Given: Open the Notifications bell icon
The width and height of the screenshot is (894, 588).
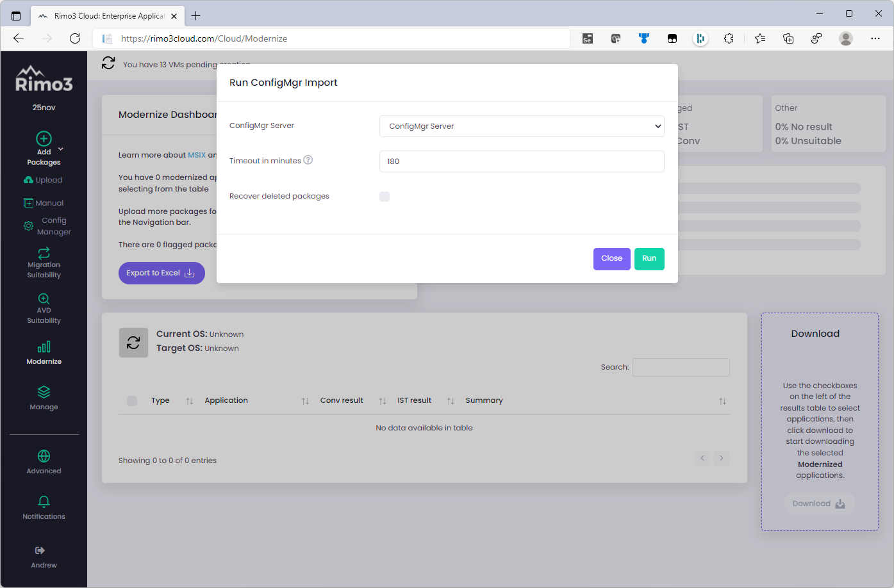Looking at the screenshot, I should coord(44,502).
